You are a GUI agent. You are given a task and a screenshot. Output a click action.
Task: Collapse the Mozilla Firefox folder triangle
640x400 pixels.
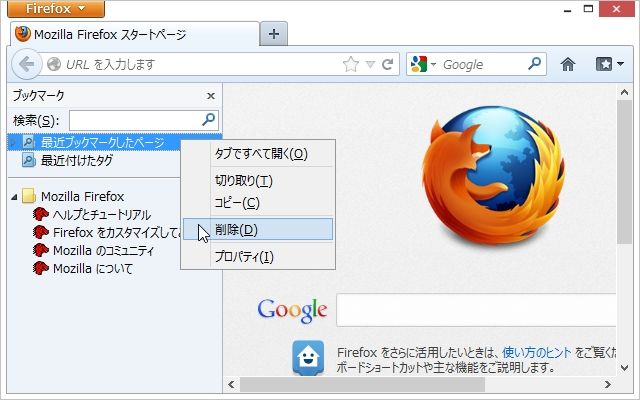point(14,197)
